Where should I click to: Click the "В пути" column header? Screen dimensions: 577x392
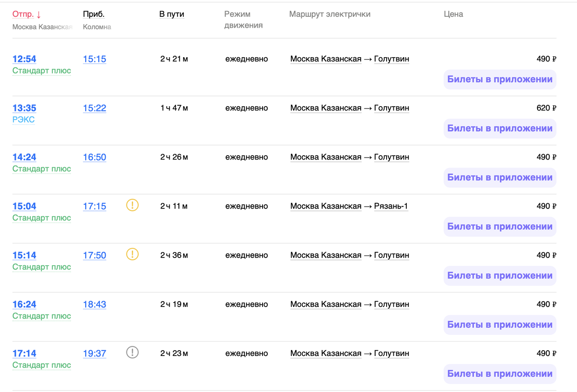172,14
